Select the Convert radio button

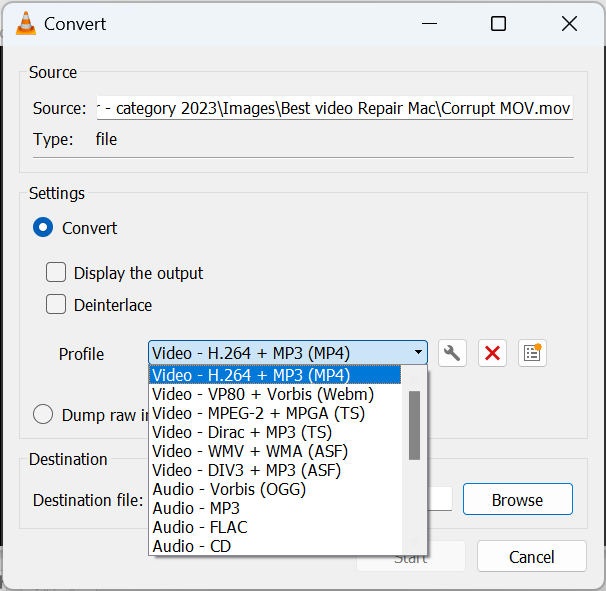click(x=43, y=227)
